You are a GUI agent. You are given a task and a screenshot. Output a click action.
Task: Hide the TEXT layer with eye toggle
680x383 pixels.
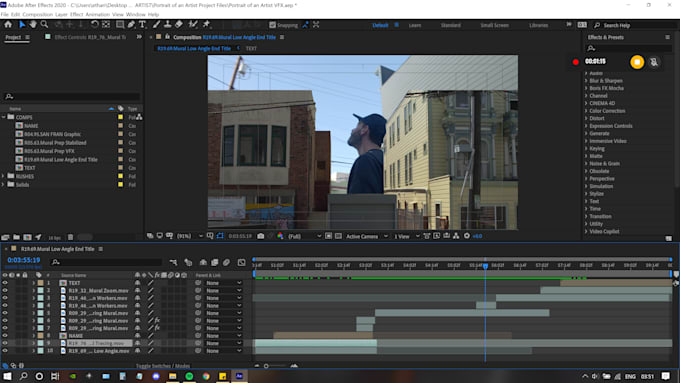click(5, 283)
